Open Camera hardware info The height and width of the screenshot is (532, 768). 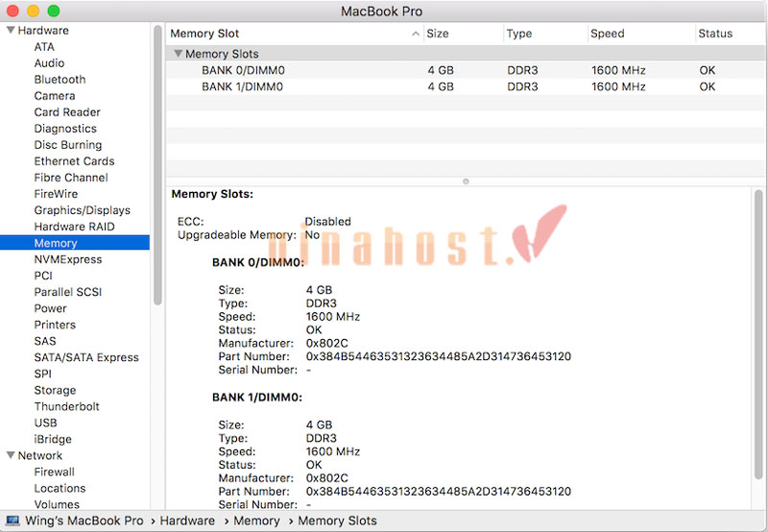click(x=55, y=96)
